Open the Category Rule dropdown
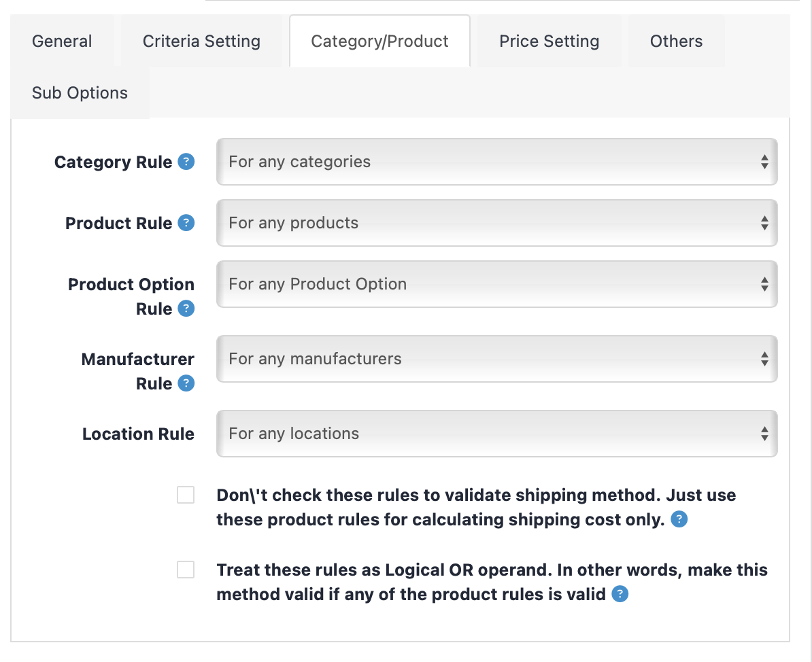Image resolution: width=812 pixels, height=662 pixels. [496, 162]
